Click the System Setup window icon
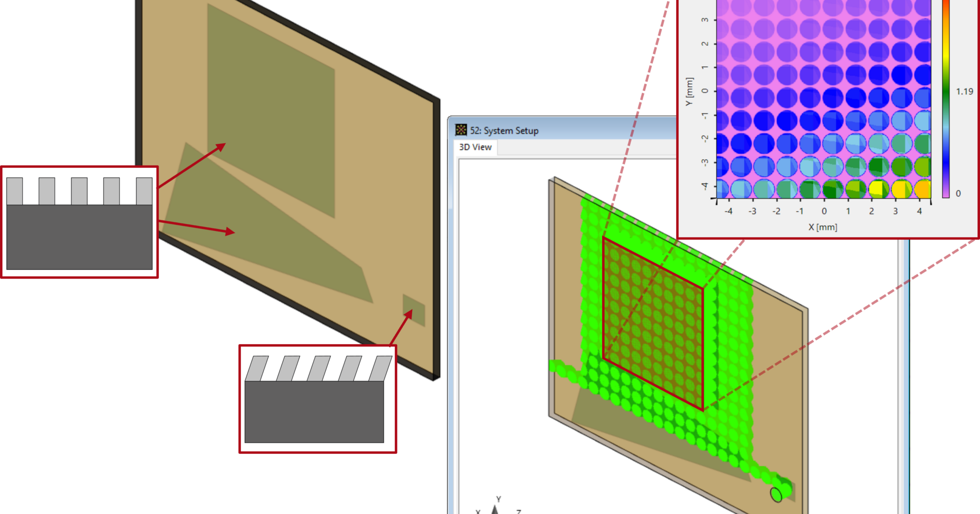The height and width of the screenshot is (514, 980). 461,130
